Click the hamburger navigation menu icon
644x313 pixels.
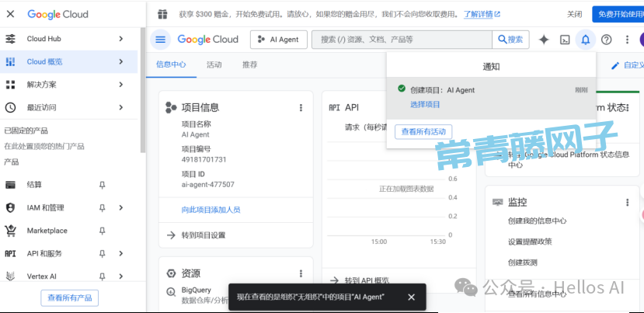pos(161,40)
